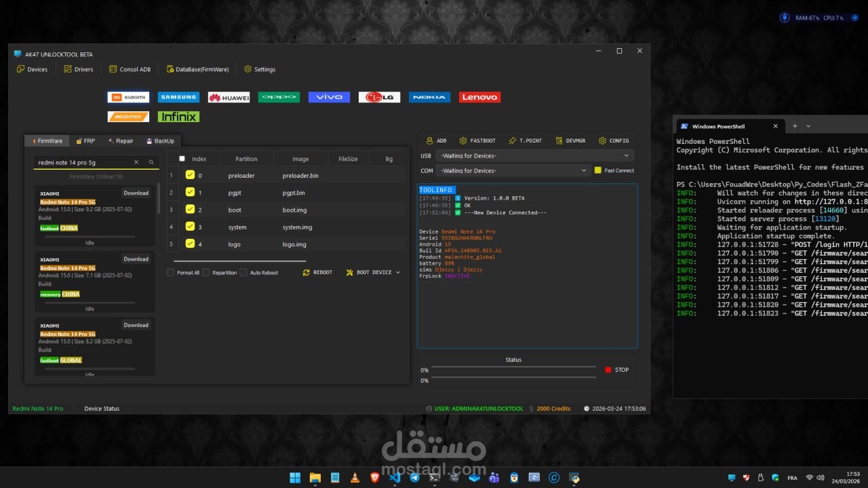The height and width of the screenshot is (488, 868).
Task: Select the Nokia brand logo
Action: (429, 97)
